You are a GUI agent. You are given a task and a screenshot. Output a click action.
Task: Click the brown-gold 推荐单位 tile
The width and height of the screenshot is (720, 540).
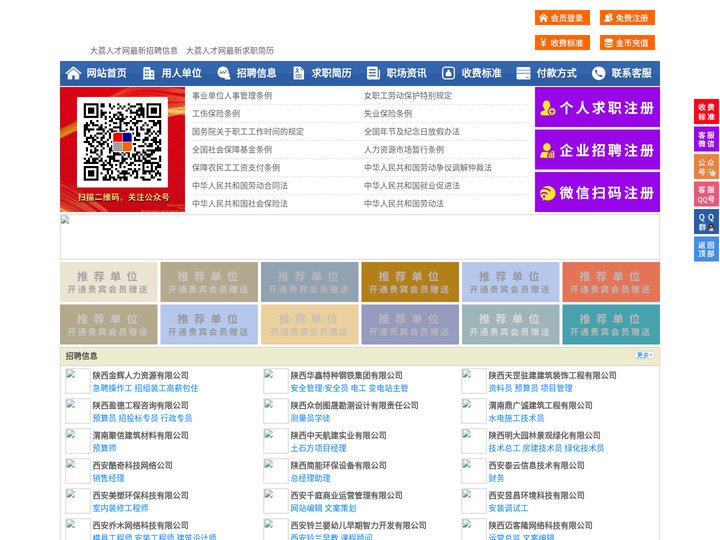tap(410, 282)
